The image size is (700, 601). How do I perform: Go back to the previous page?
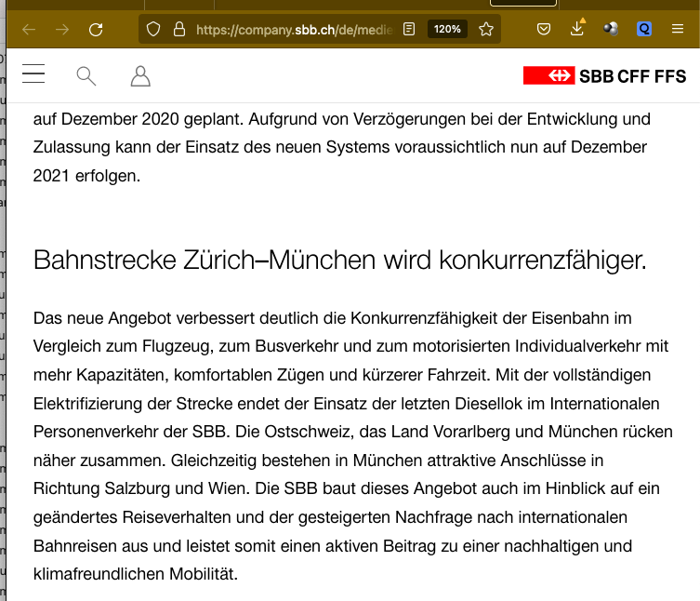coord(29,30)
